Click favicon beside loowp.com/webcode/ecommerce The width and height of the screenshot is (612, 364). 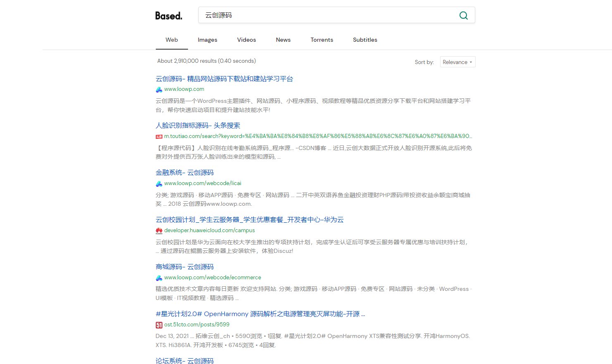(x=159, y=278)
